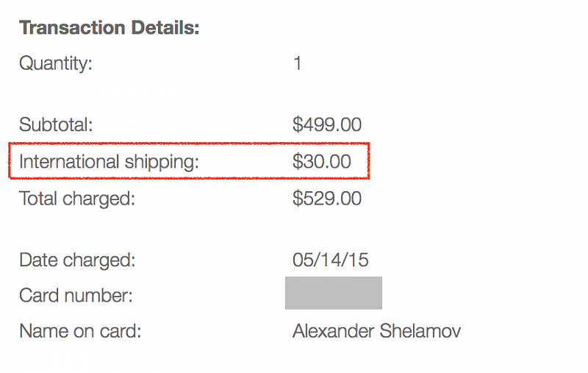Viewport: 588px width, 373px height.
Task: Click the Total charged label
Action: pos(77,199)
